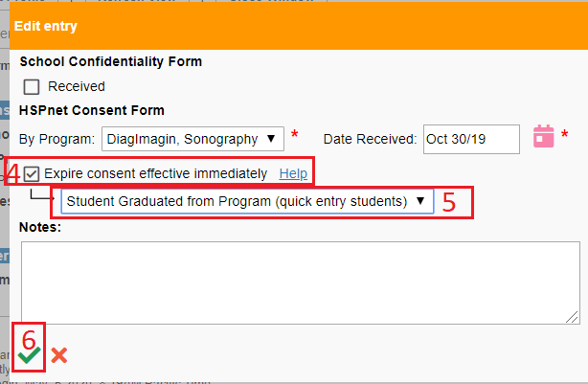Cancel editing with the red X icon
This screenshot has width=588, height=384.
tap(59, 355)
